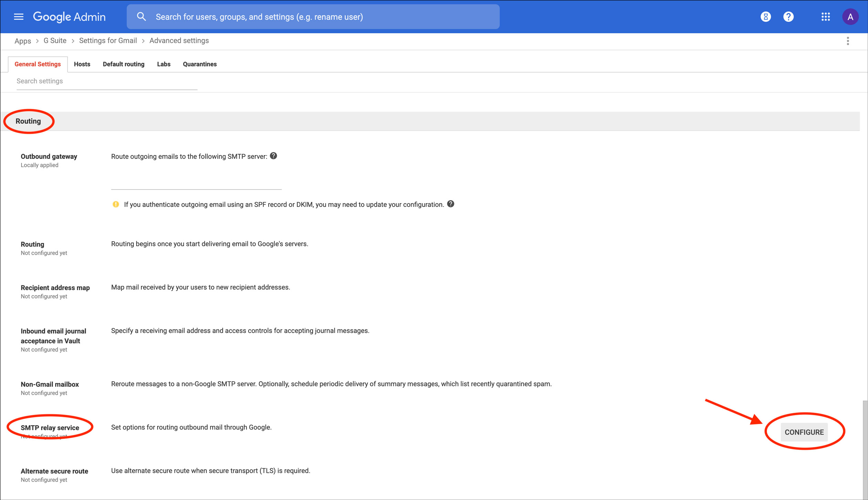Open the hourglass tasks icon
Screen dimensions: 868x500
pyautogui.click(x=765, y=17)
